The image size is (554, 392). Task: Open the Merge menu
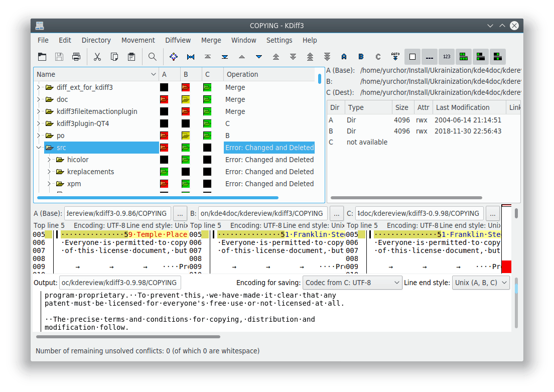[x=211, y=40]
